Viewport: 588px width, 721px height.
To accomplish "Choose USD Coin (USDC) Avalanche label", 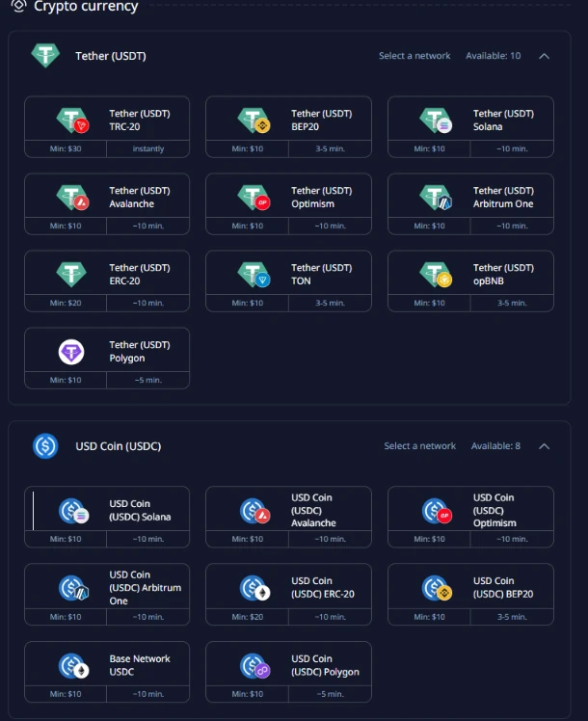I will [x=313, y=511].
